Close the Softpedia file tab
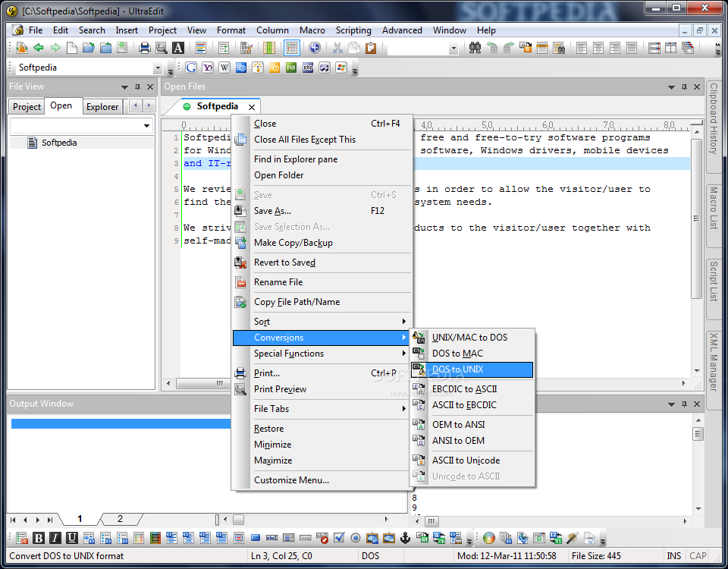Screen dimensions: 728x569 tap(252, 107)
